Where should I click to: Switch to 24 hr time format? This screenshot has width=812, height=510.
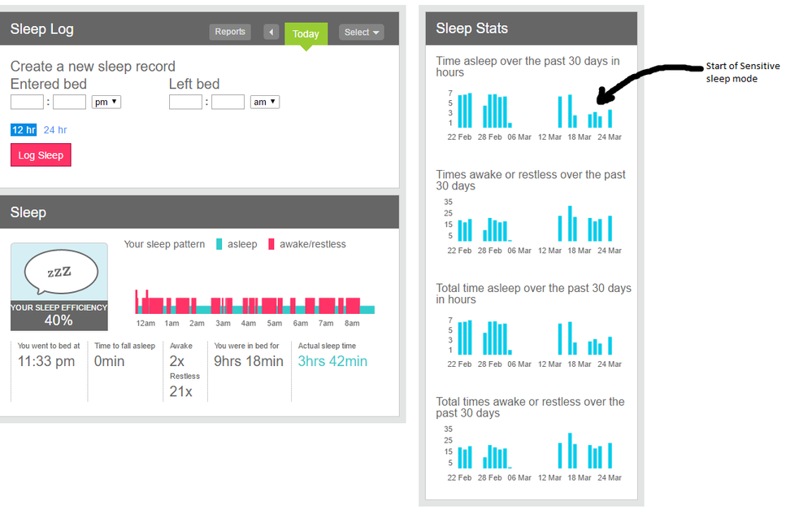tap(55, 130)
